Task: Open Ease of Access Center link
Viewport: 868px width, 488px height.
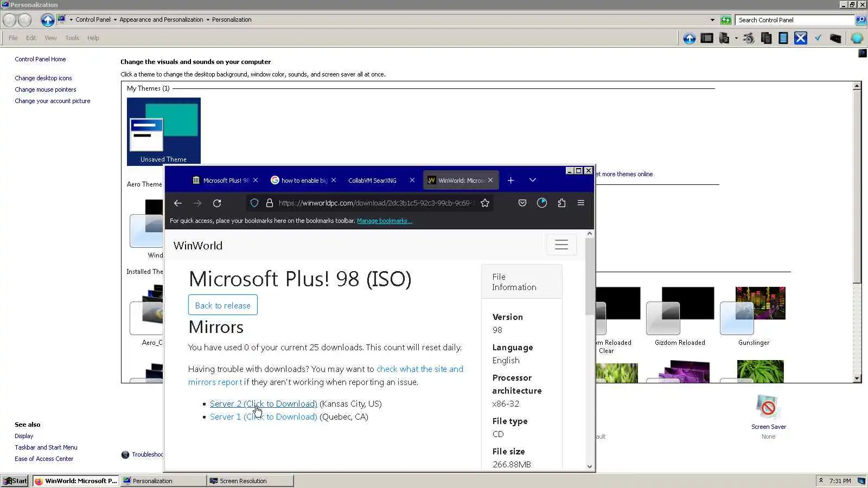Action: click(x=44, y=459)
